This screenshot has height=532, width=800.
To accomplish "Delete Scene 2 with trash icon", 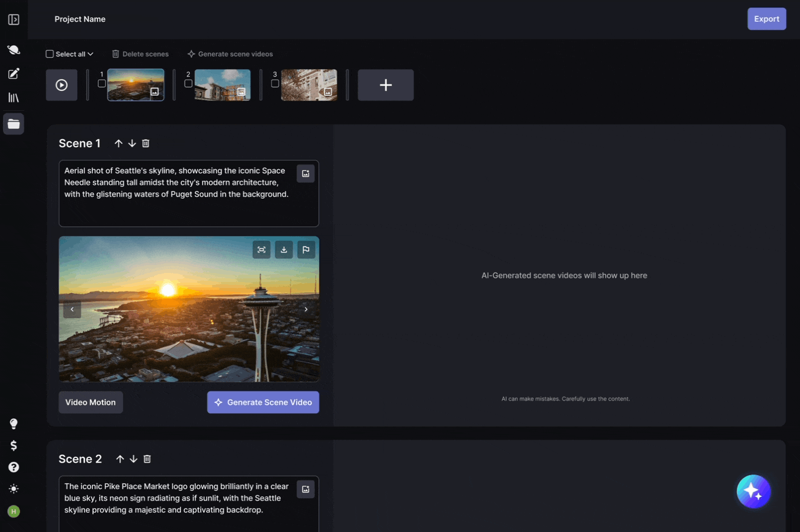I will click(x=147, y=459).
